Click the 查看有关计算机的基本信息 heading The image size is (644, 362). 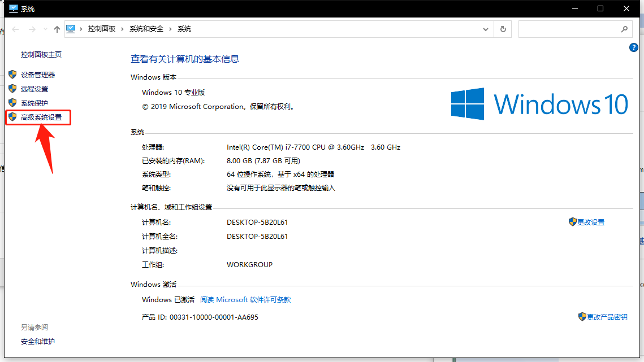coord(185,59)
